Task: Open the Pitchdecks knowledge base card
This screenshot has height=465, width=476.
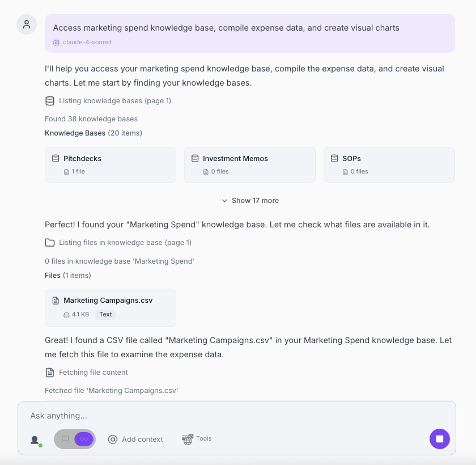Action: 110,164
